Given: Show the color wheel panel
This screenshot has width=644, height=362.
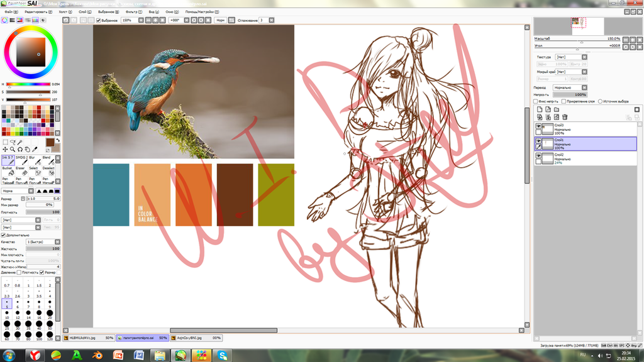Looking at the screenshot, I should coord(4,19).
